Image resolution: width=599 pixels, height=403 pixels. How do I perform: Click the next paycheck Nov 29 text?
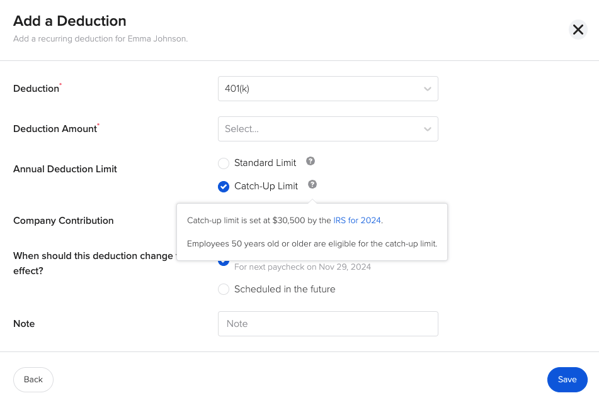point(302,267)
